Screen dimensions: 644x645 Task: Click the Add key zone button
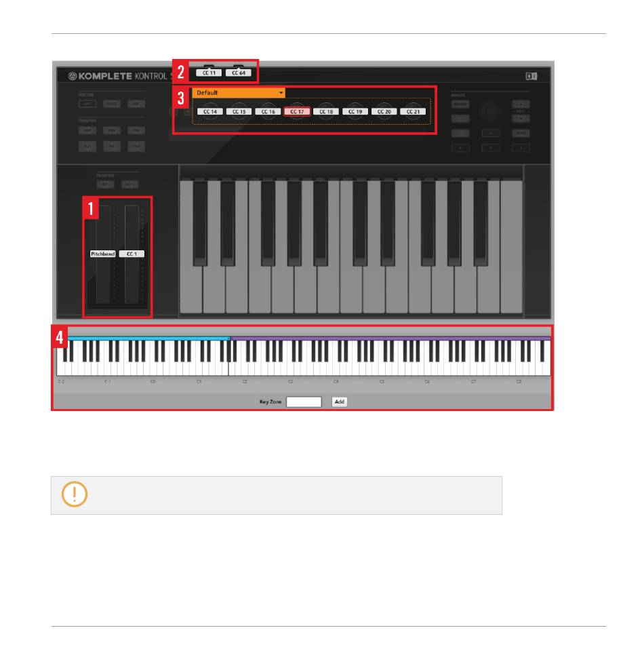[339, 402]
